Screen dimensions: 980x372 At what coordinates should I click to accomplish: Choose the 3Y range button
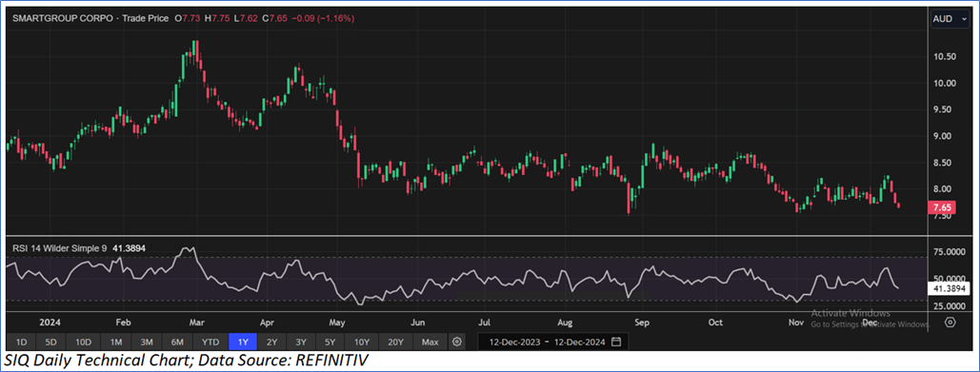coord(301,343)
